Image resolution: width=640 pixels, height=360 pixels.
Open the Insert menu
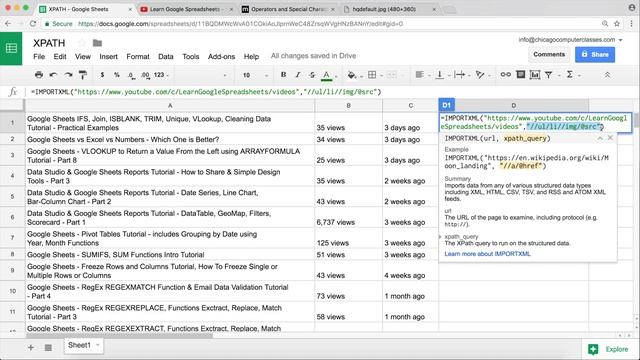click(108, 57)
